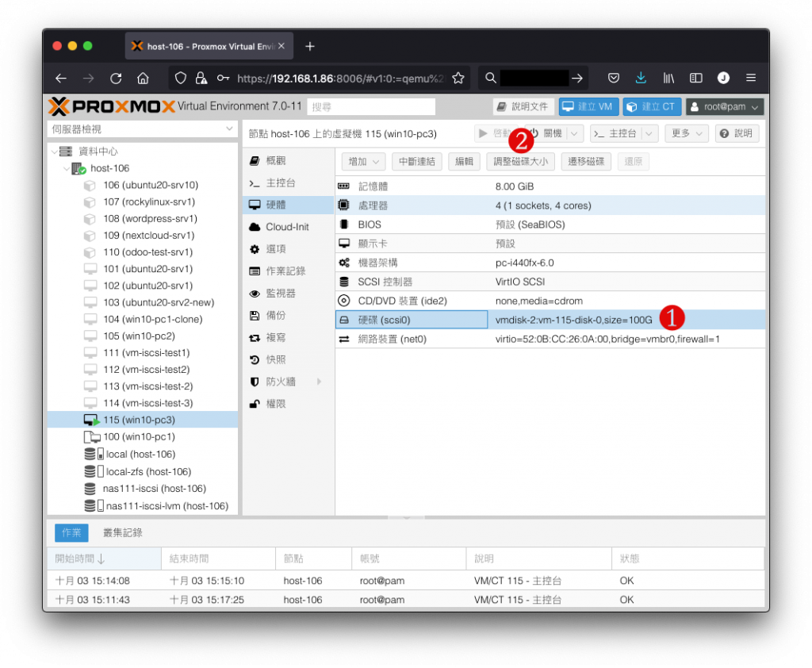Open the 更多 more dropdown
The height and width of the screenshot is (668, 812).
[687, 134]
